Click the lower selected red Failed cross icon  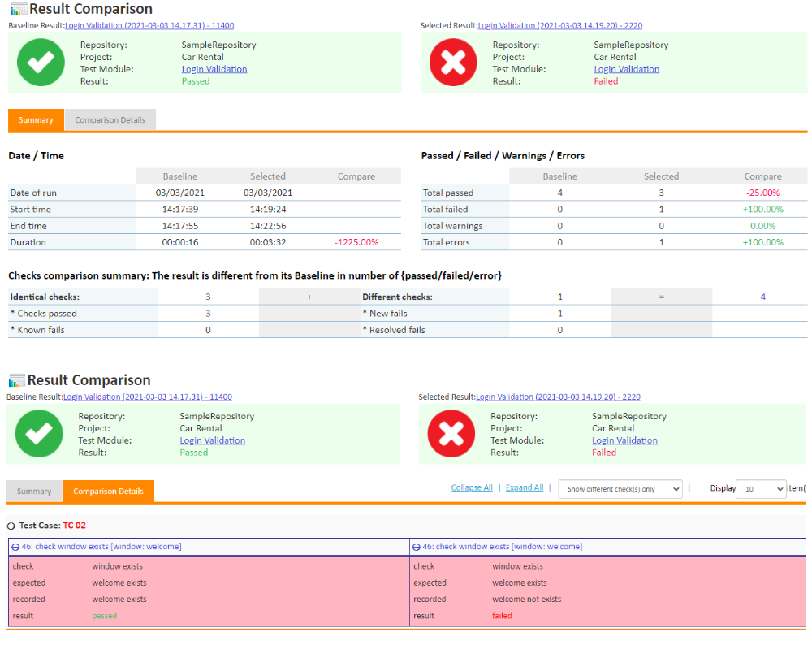click(451, 433)
